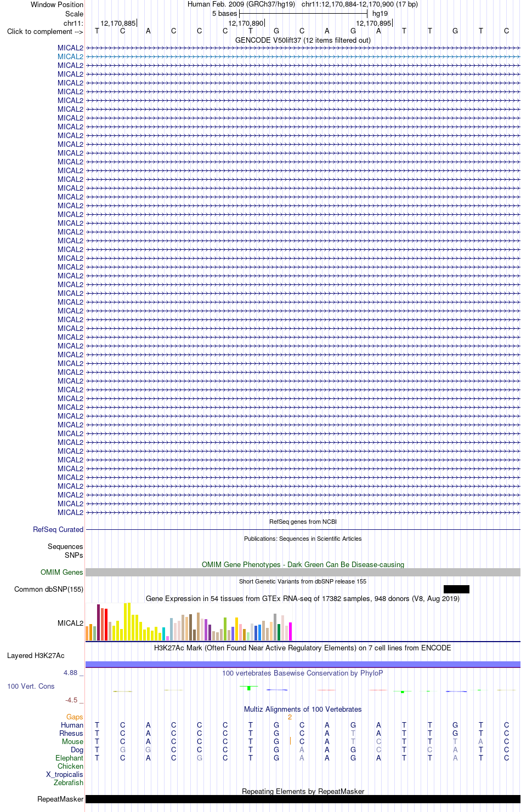The image size is (521, 812).
Task: Click the '5 bases' scale bar label
Action: coord(224,14)
